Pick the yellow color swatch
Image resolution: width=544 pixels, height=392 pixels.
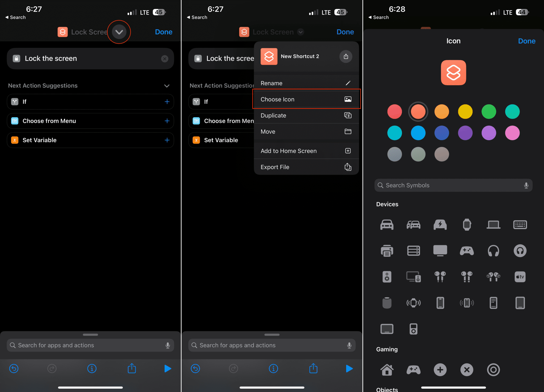click(465, 112)
